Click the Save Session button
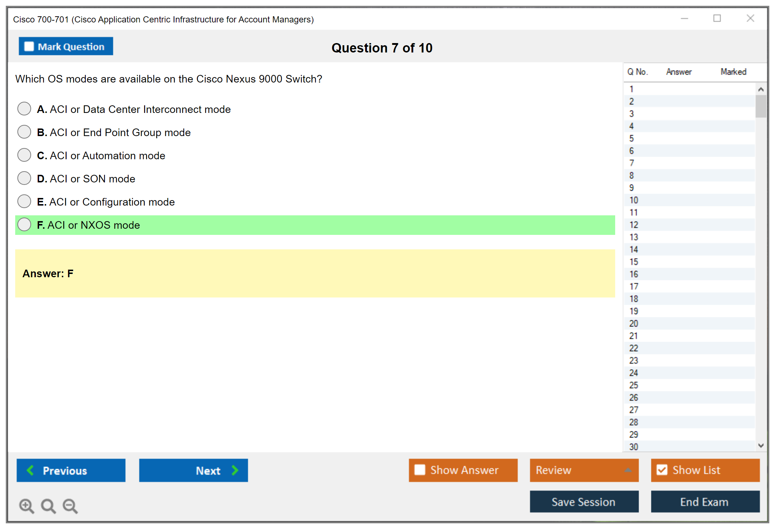 (x=584, y=502)
